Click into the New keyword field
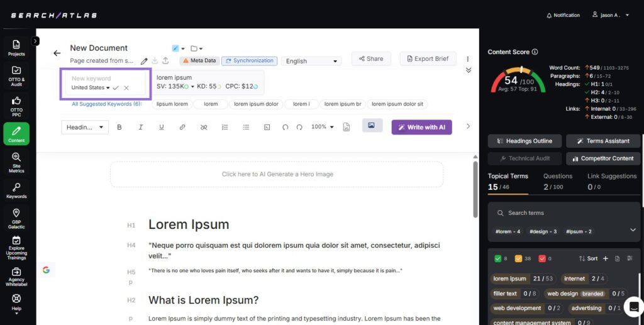This screenshot has height=325, width=644. pyautogui.click(x=105, y=79)
